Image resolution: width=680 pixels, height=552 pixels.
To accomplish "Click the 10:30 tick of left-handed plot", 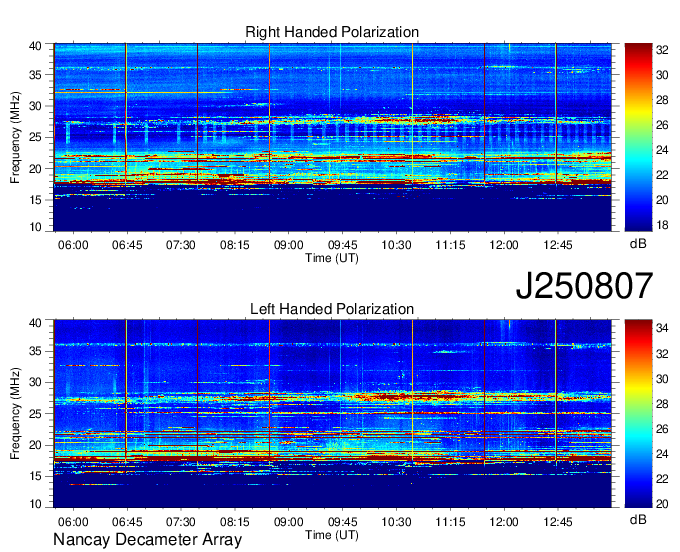I will click(396, 522).
